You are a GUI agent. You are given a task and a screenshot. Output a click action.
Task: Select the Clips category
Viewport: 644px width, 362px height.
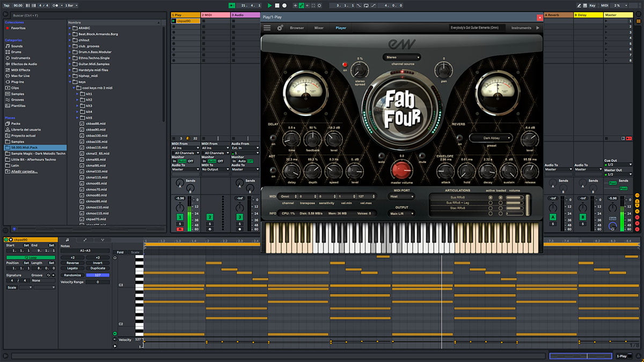tap(15, 88)
